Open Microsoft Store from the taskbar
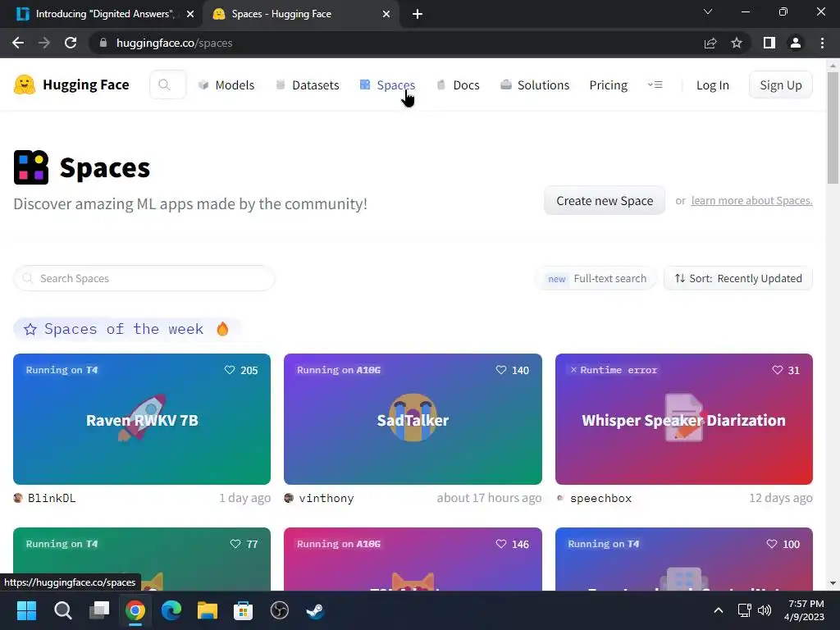The image size is (840, 630). pyautogui.click(x=243, y=610)
